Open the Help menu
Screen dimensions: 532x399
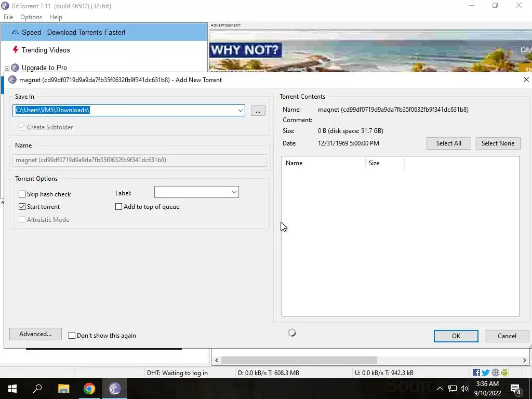click(56, 17)
